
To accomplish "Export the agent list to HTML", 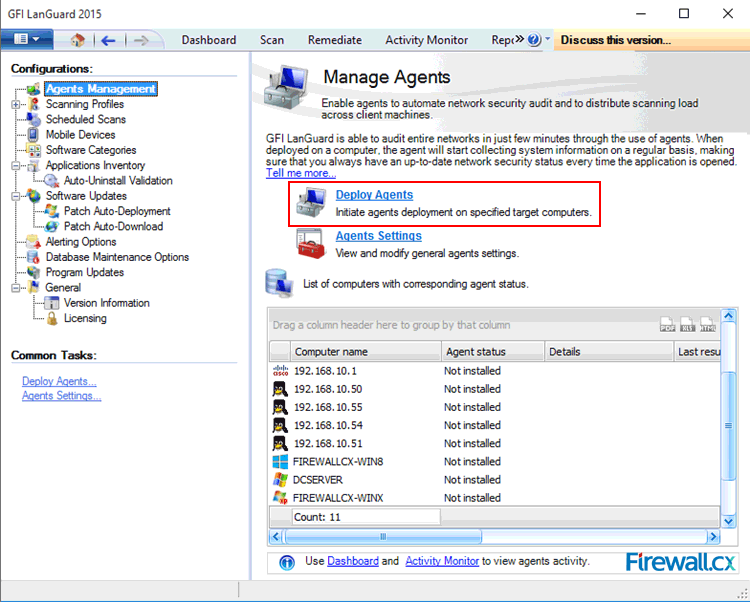I will (x=707, y=325).
